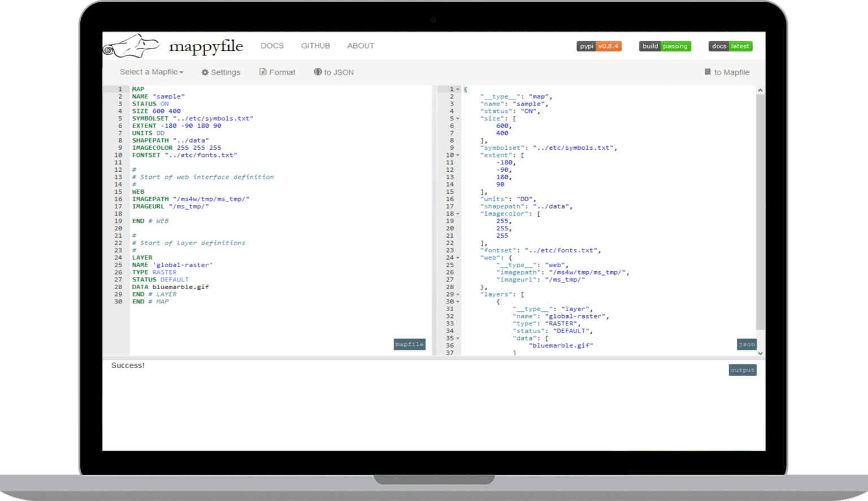Viewport: 868px width, 501px height.
Task: Click the STATUS ON line in Mapfile editor
Action: 150,104
